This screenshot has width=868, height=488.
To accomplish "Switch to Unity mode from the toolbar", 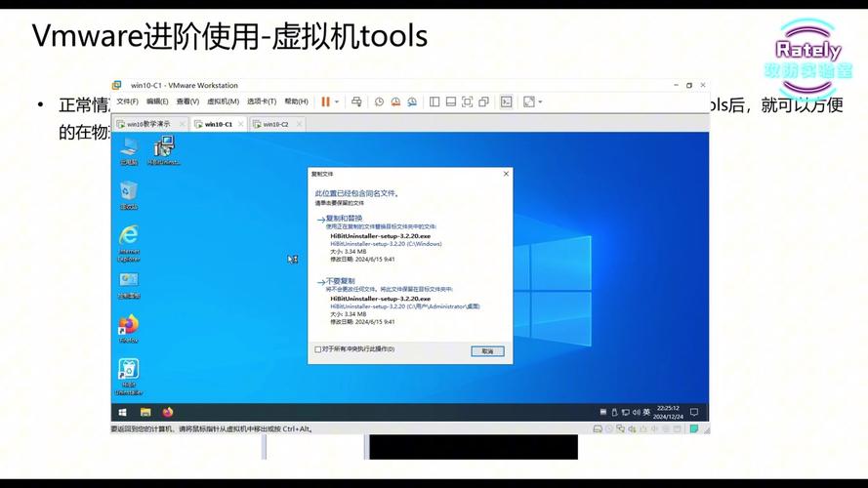I will [x=484, y=102].
